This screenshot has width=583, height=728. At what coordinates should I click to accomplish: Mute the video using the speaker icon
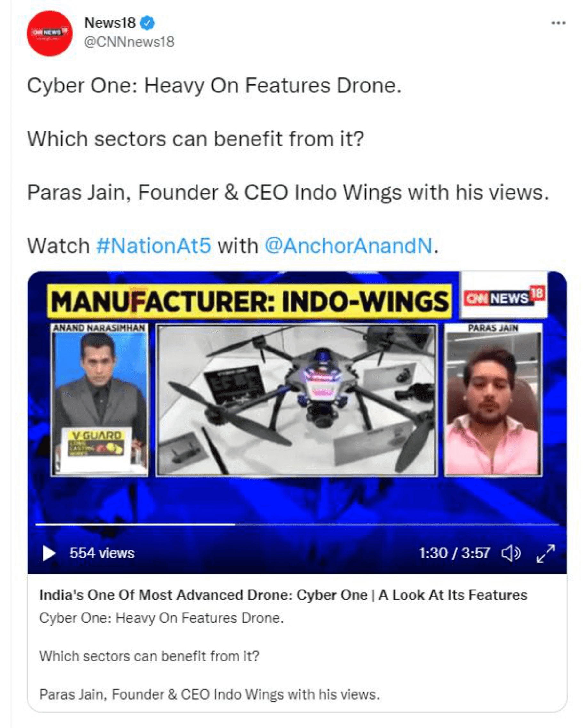(511, 553)
